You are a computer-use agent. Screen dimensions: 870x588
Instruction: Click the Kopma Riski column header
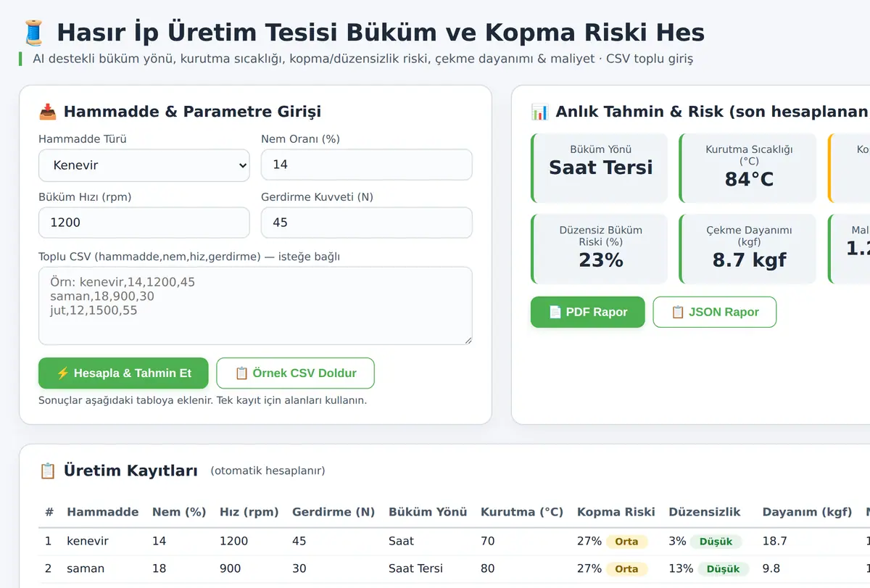[x=616, y=512]
